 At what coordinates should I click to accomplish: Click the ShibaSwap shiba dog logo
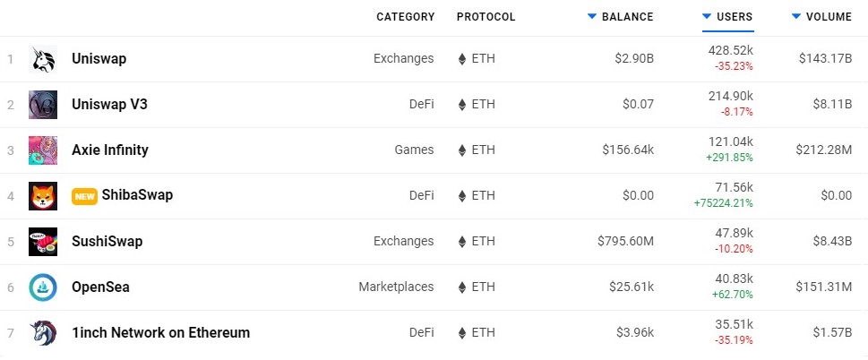pyautogui.click(x=43, y=196)
